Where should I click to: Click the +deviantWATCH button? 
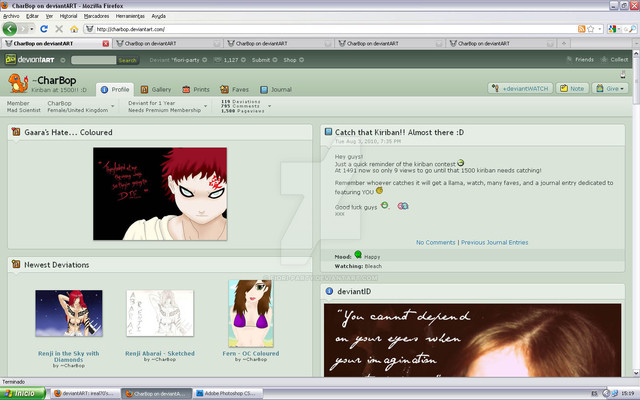(520, 89)
